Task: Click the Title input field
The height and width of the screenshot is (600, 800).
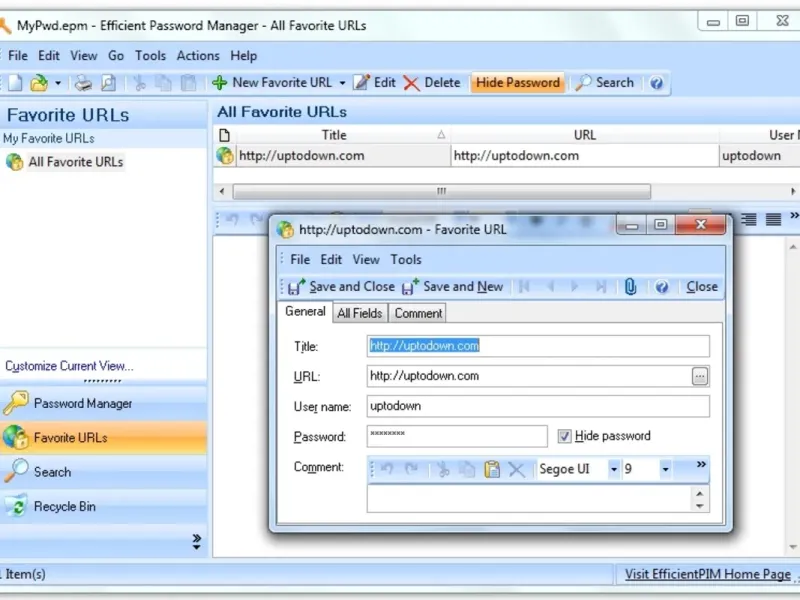Action: coord(538,346)
